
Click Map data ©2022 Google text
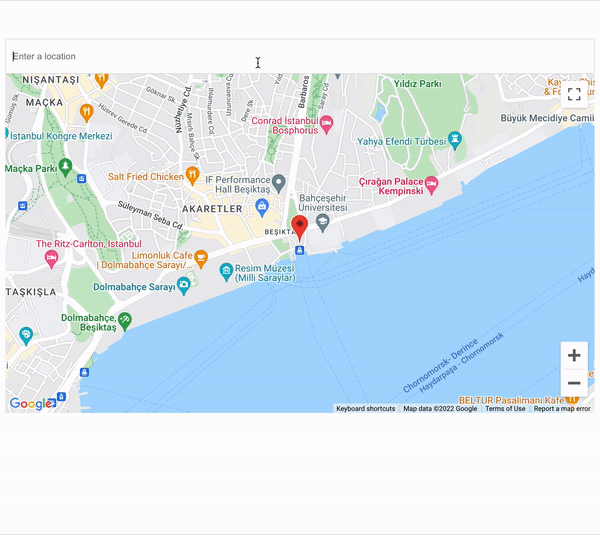pos(440,408)
